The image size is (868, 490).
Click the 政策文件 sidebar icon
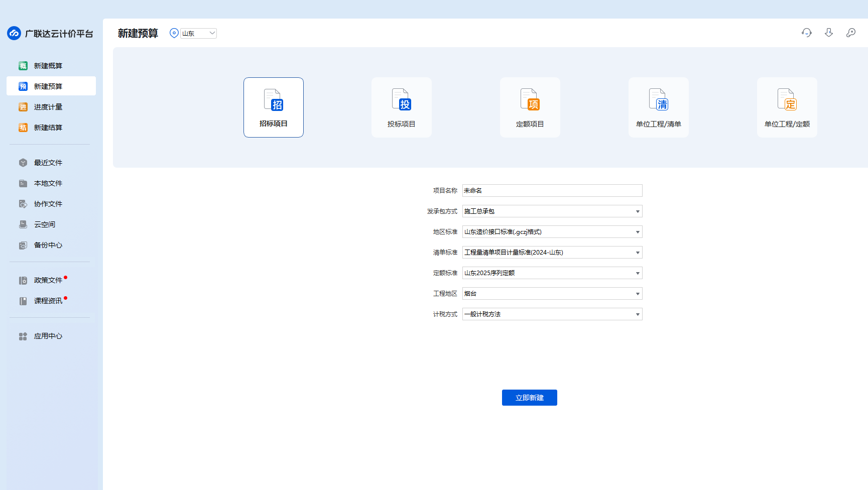[x=23, y=280]
